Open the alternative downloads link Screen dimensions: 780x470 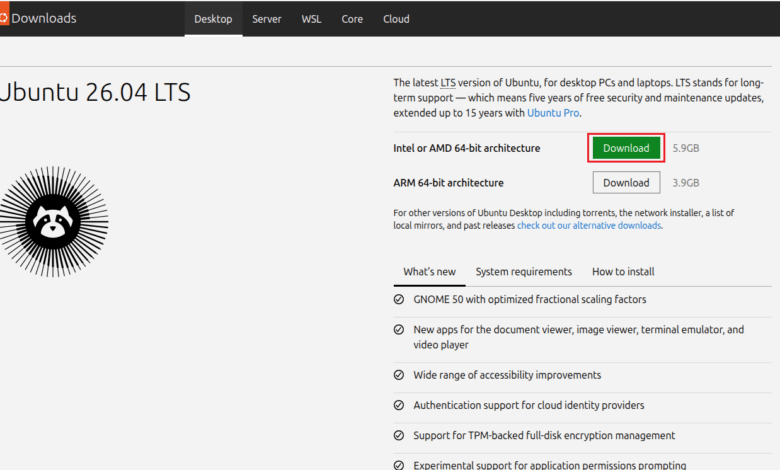pyautogui.click(x=589, y=225)
